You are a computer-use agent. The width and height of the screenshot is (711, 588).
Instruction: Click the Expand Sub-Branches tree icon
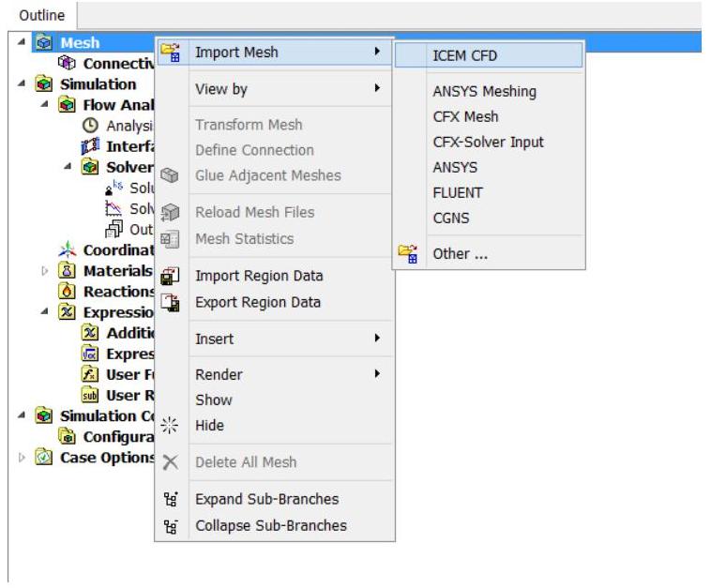click(x=171, y=499)
